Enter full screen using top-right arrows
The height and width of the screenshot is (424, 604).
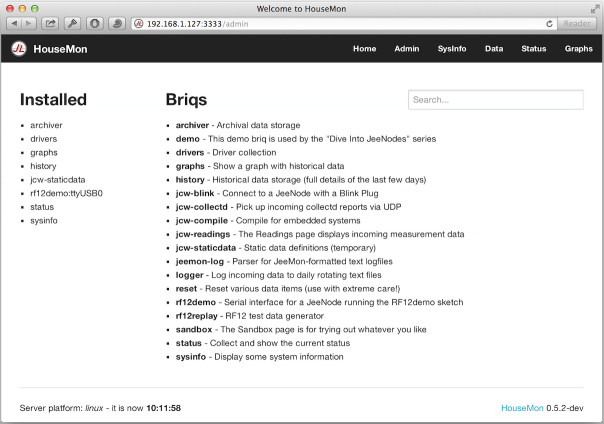coord(595,9)
